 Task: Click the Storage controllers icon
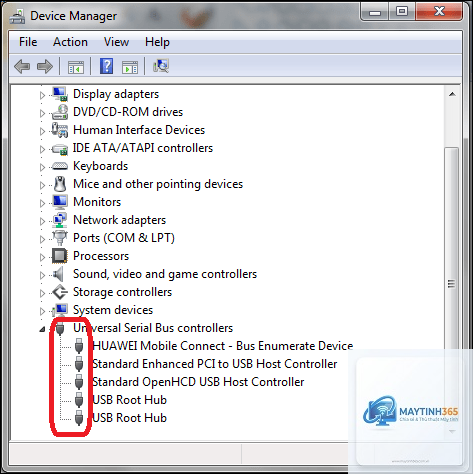tap(60, 292)
